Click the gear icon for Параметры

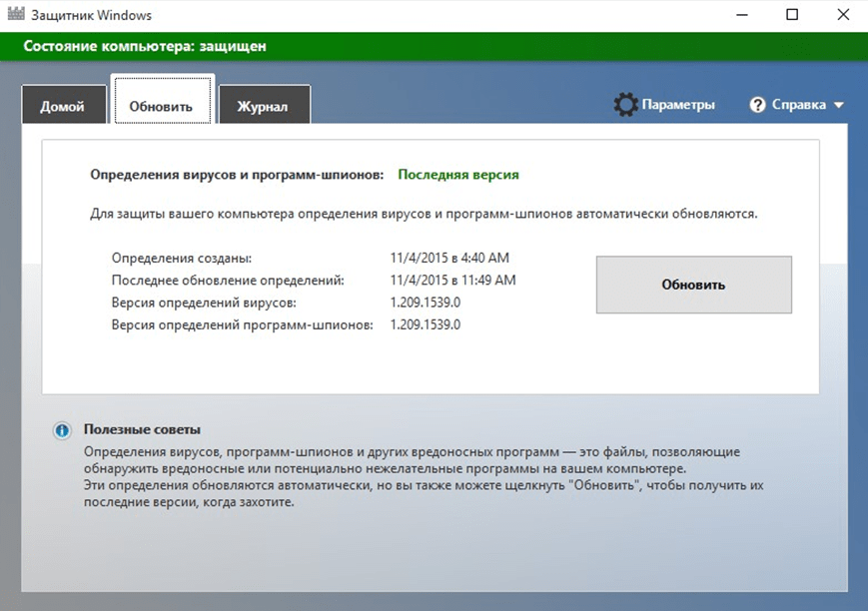coord(625,105)
